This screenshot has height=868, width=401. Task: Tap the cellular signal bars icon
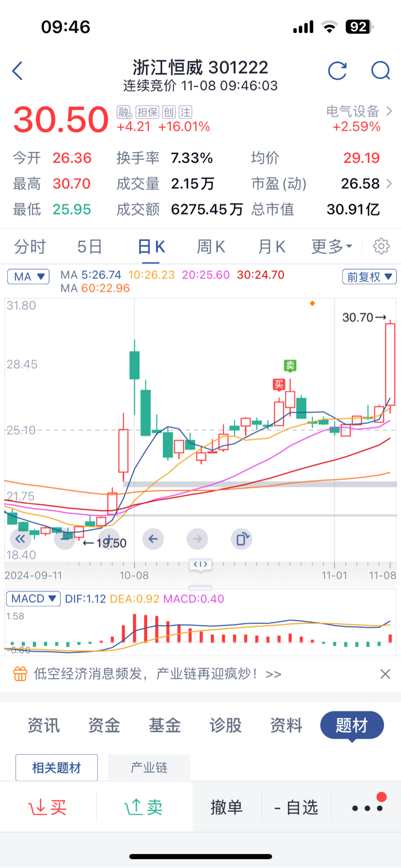click(303, 27)
